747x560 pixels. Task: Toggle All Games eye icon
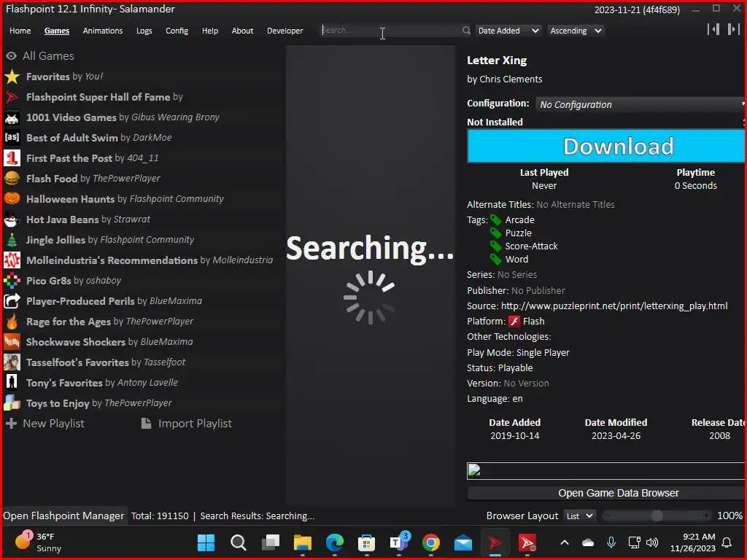point(12,56)
